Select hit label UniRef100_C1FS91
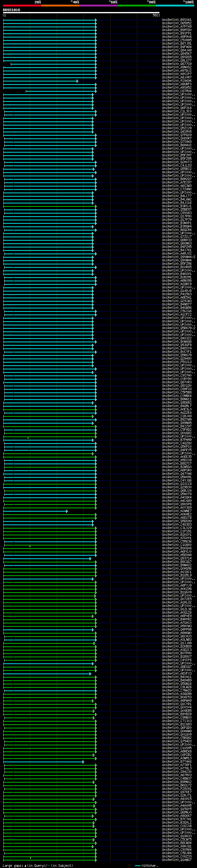Image resolution: width=197 pixels, height=868 pixels. tap(176, 531)
